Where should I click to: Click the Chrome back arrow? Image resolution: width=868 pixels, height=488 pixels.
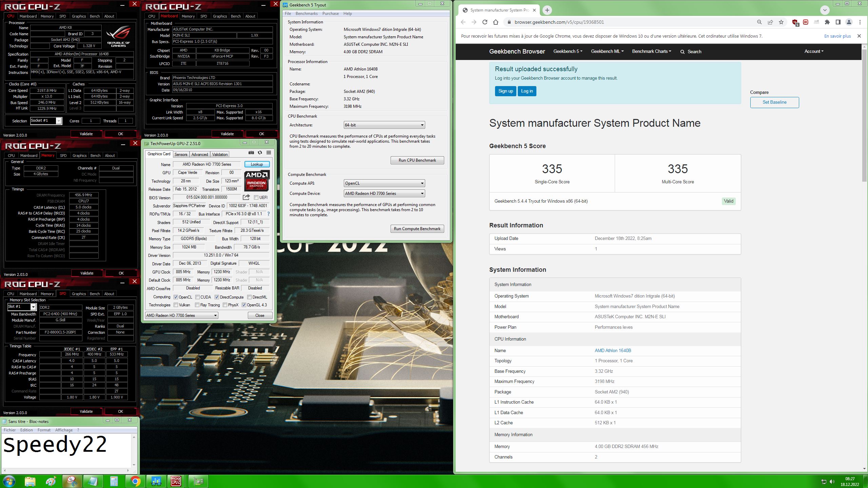tap(463, 22)
